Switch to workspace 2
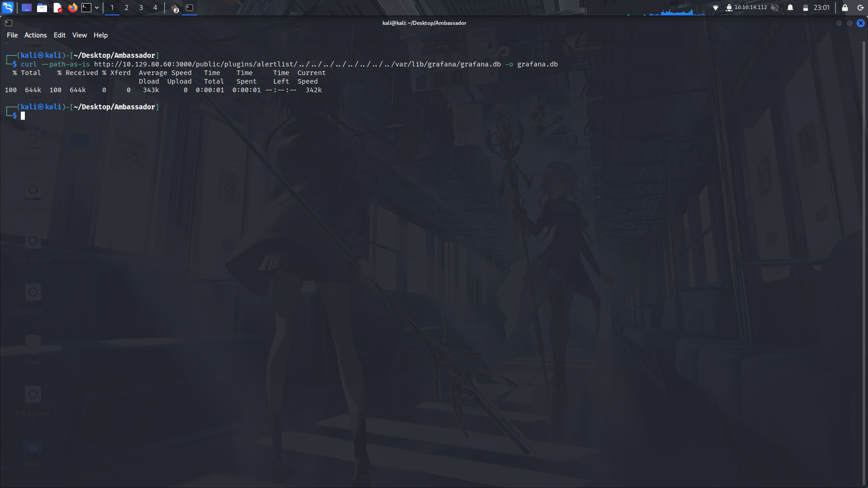The image size is (868, 488). tap(127, 7)
